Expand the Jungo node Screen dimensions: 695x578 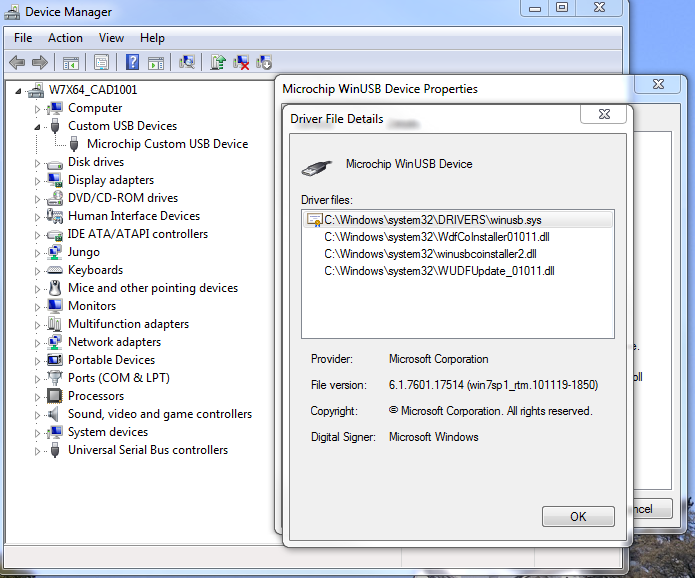[37, 253]
